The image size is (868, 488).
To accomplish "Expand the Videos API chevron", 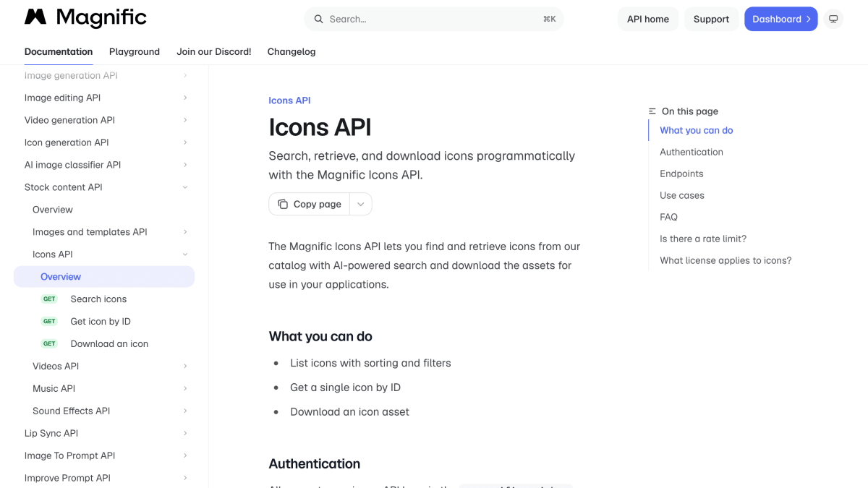I will [185, 366].
